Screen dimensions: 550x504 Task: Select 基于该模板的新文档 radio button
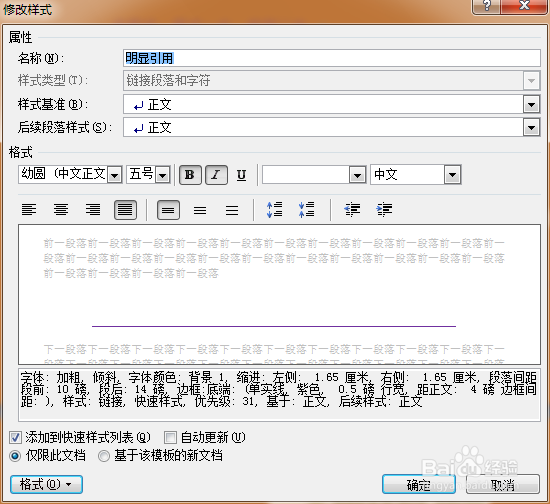(104, 456)
